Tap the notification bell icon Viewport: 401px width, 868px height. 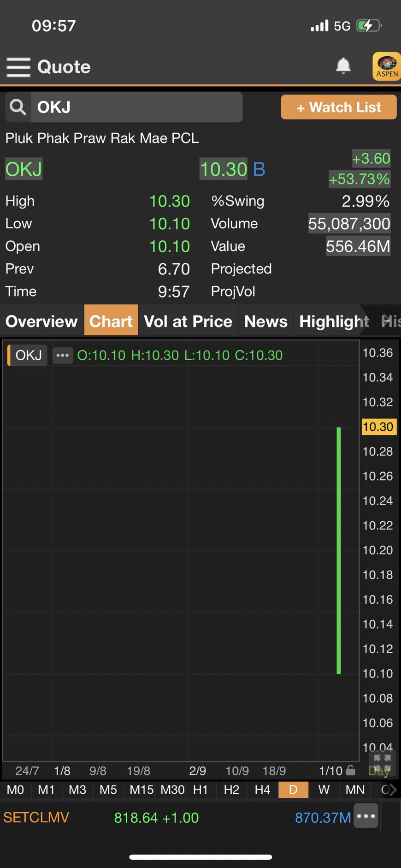(x=343, y=66)
